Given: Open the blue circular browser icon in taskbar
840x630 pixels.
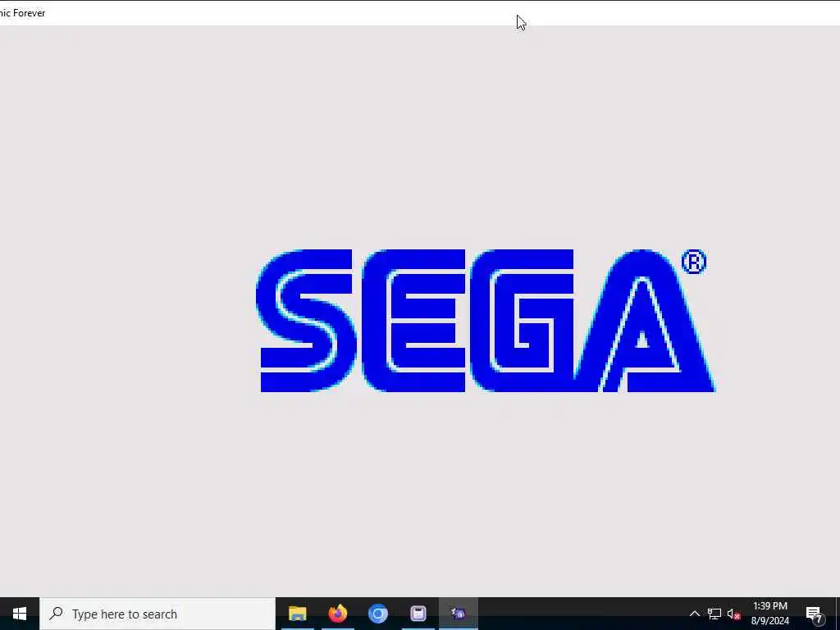Looking at the screenshot, I should click(377, 614).
